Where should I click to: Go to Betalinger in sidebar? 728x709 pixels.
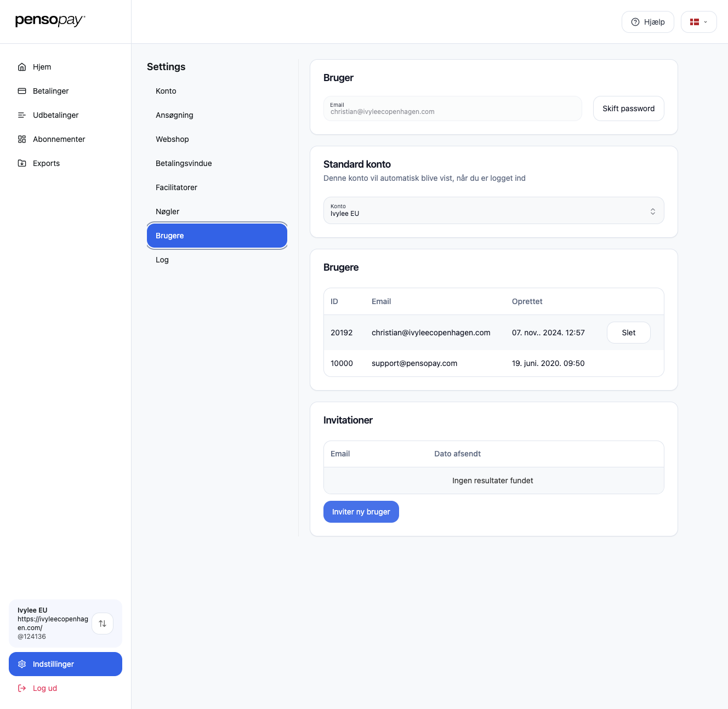pos(65,91)
